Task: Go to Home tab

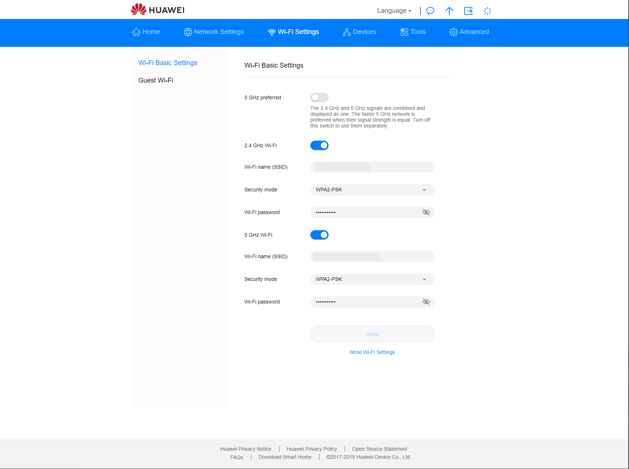Action: 146,32
